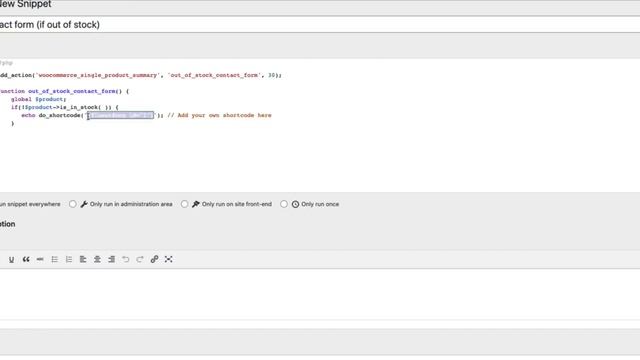Click the clock icon for run once

point(296,204)
